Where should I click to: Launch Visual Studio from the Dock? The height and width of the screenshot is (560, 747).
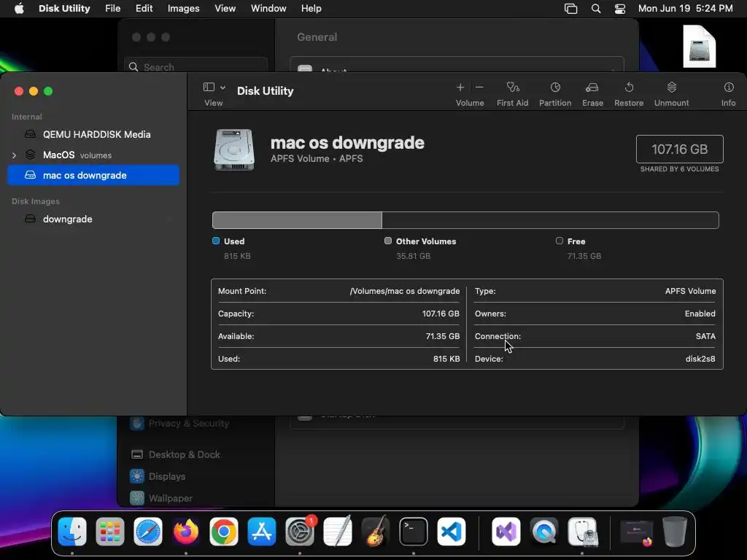[x=506, y=532]
